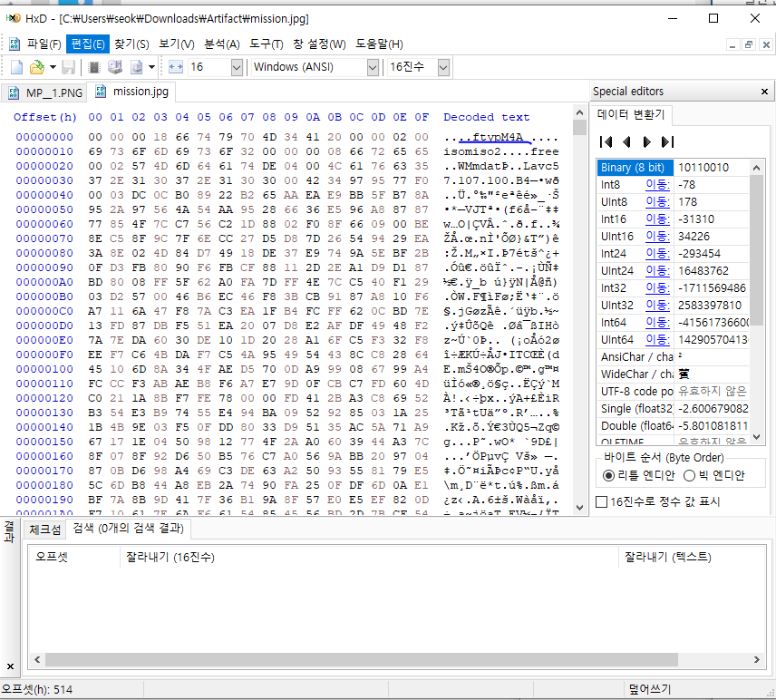
Task: Click the 이동 link for Int32
Action: coord(658,288)
